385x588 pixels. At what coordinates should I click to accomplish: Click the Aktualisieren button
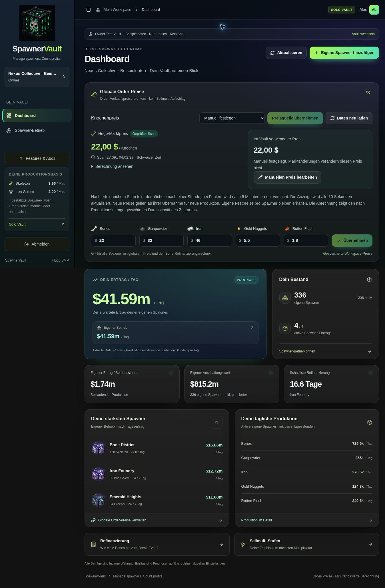click(x=286, y=53)
